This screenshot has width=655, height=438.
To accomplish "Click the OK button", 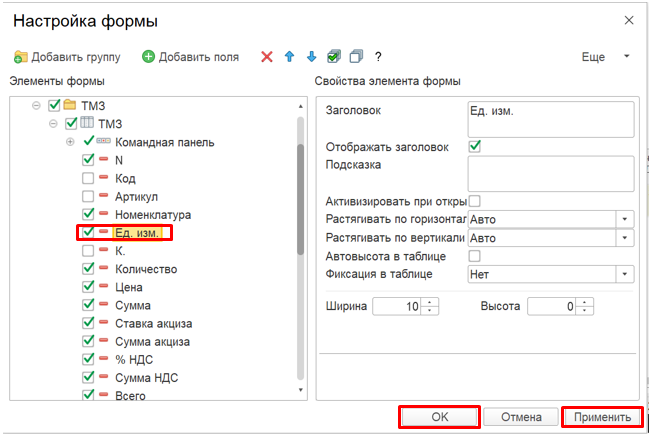I will click(x=439, y=417).
